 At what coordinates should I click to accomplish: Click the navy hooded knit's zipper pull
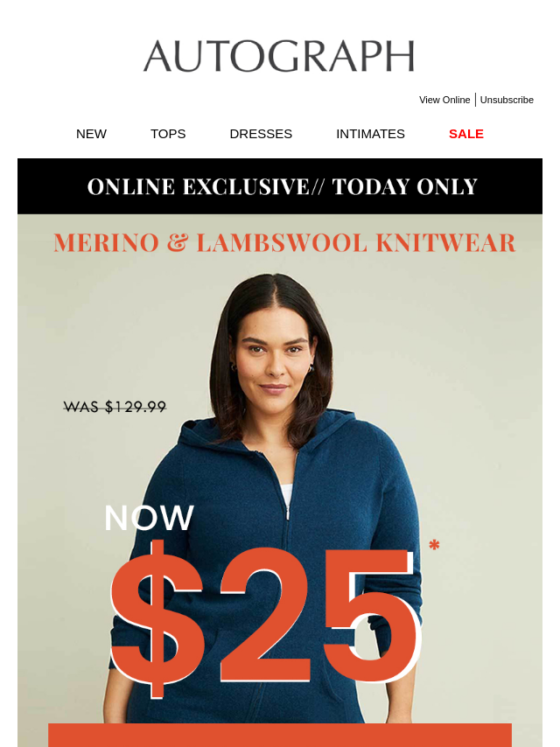[x=287, y=513]
